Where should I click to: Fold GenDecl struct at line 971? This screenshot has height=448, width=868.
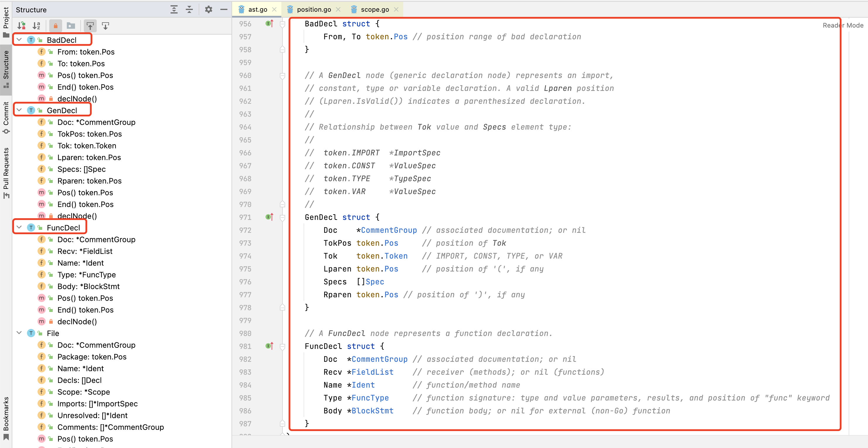(282, 218)
